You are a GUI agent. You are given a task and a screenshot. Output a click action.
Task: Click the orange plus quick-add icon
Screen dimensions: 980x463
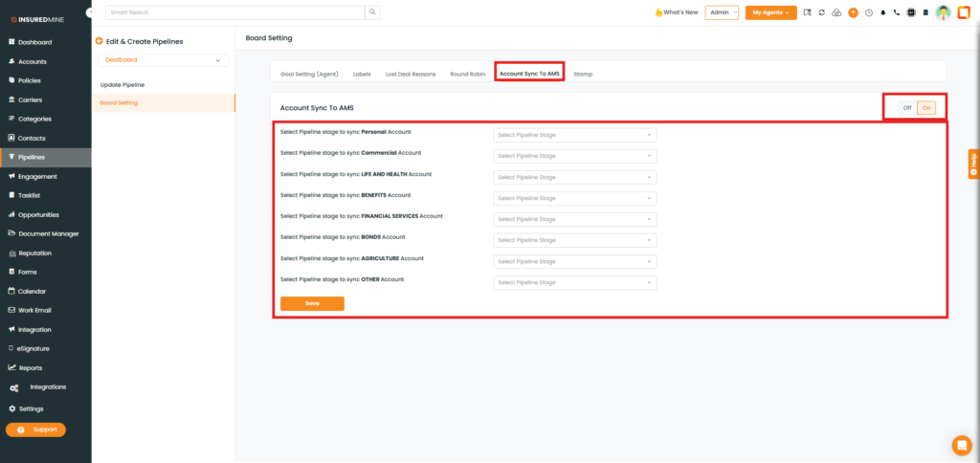pos(853,12)
